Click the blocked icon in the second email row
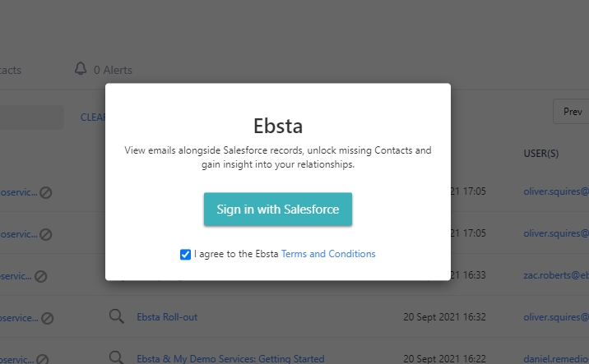The width and height of the screenshot is (589, 364). tap(46, 234)
